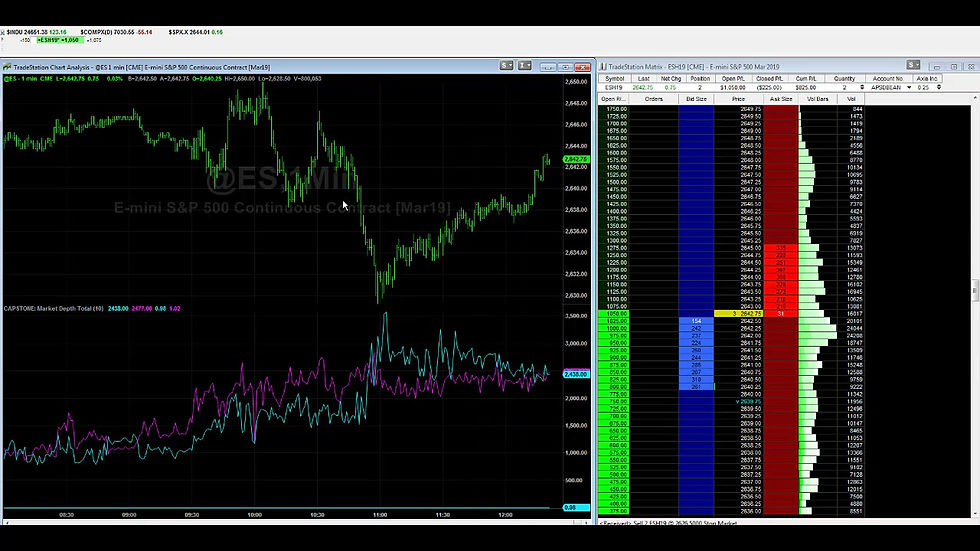
Task: Click the ESH19 symbol cell in Matrix
Action: [x=614, y=87]
